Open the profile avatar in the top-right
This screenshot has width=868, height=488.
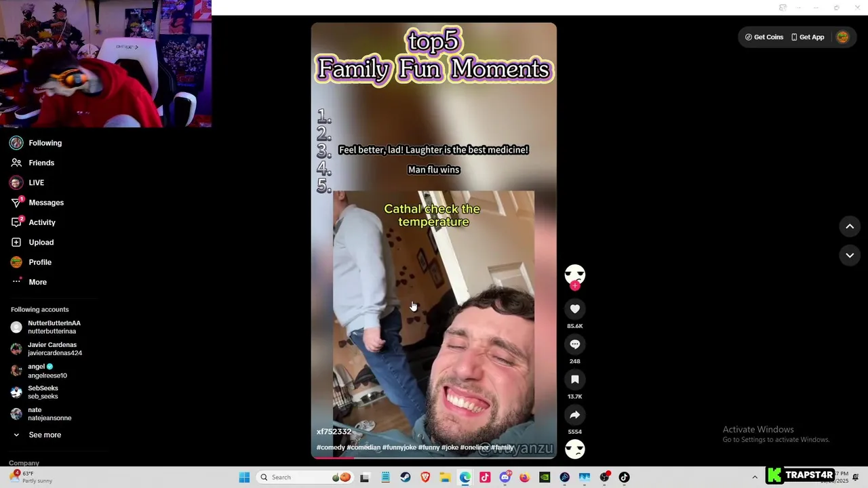[x=842, y=37]
